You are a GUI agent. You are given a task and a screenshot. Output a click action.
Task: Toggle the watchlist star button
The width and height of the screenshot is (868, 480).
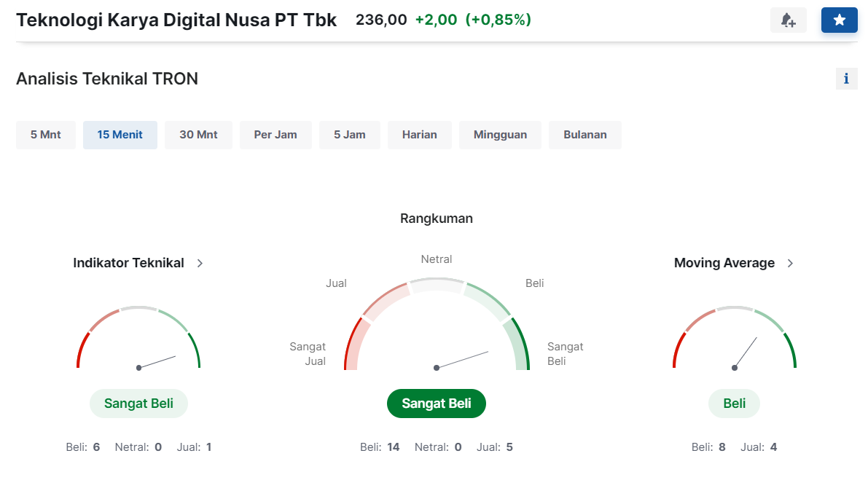point(839,20)
